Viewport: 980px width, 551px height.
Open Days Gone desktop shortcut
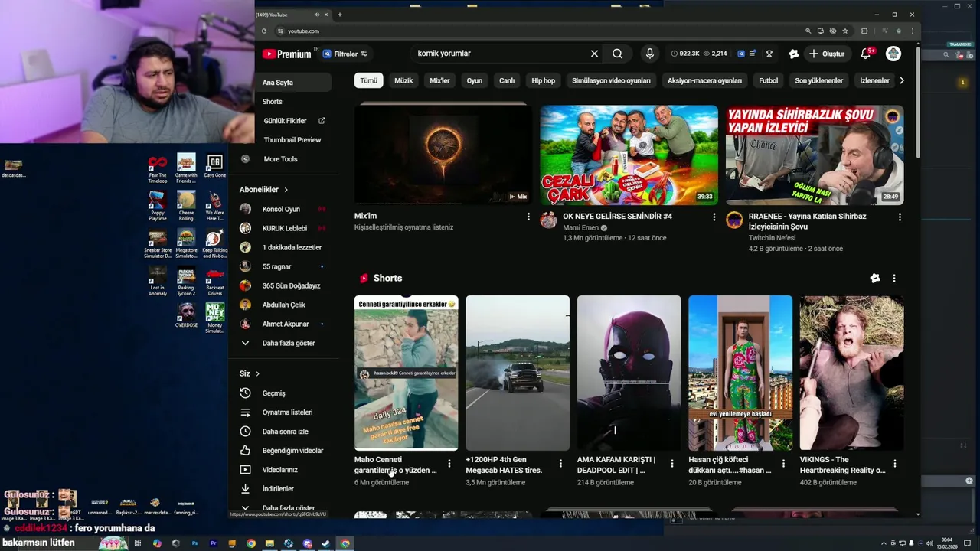(214, 167)
